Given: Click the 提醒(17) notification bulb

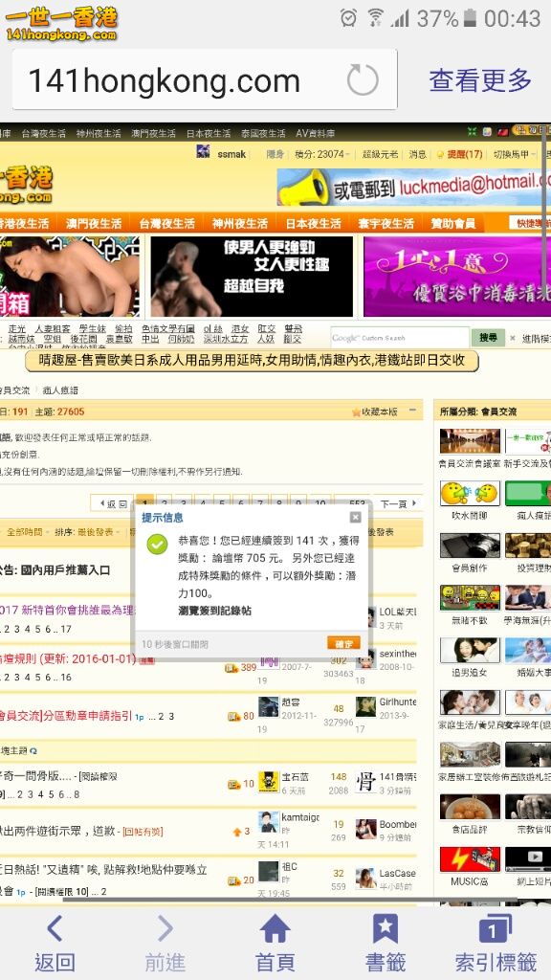Looking at the screenshot, I should (440, 154).
